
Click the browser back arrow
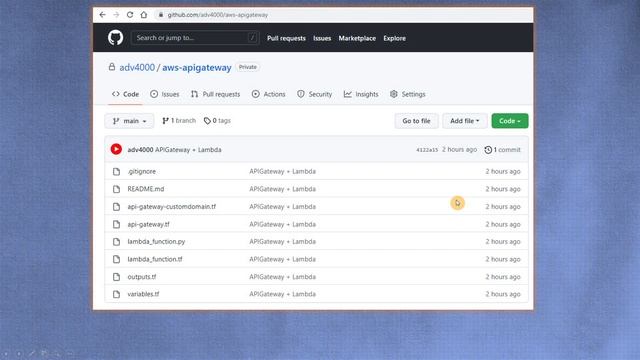(x=102, y=15)
